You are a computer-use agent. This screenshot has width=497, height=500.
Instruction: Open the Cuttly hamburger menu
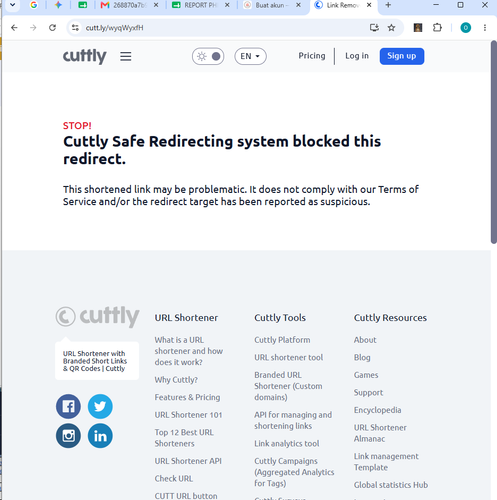click(126, 56)
